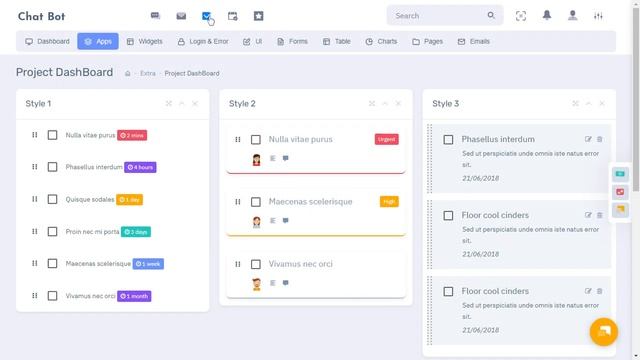Click avatar on Nulla vitae purus card
Image resolution: width=640 pixels, height=360 pixels.
(256, 160)
